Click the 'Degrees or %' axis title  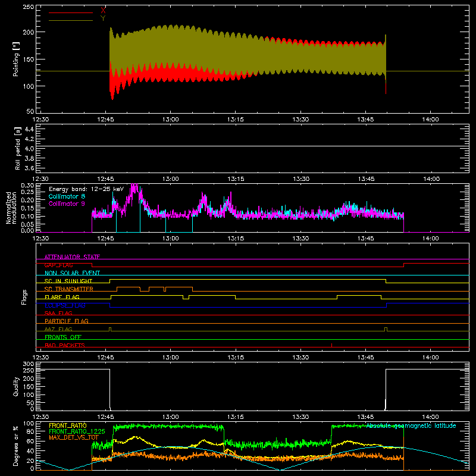(16, 446)
